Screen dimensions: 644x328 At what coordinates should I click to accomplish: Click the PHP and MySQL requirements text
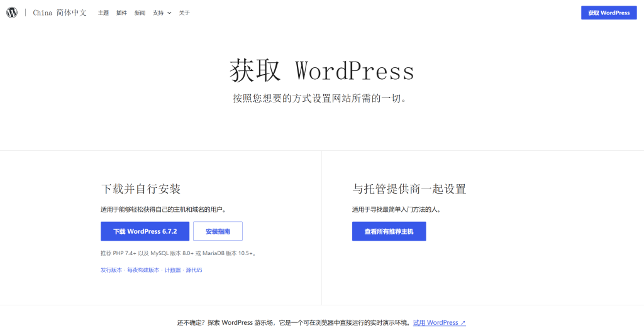coord(179,253)
